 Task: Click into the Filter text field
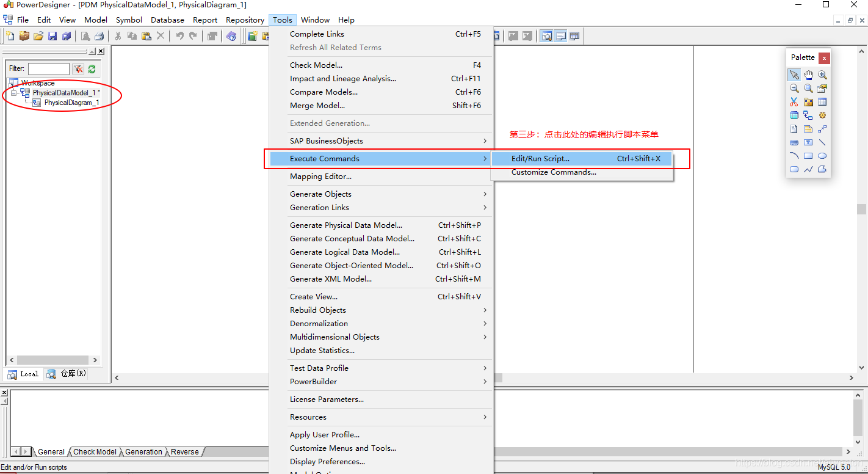coord(49,69)
